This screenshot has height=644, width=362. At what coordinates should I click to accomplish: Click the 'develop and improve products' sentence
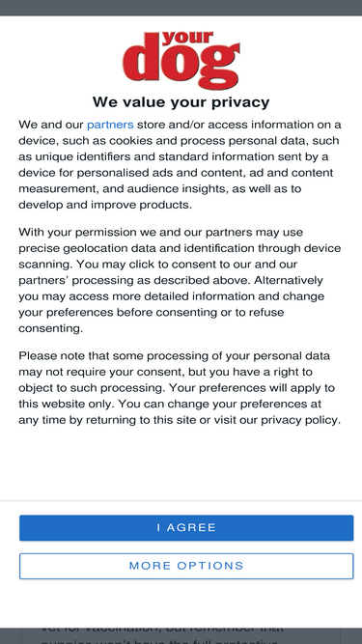coord(105,205)
